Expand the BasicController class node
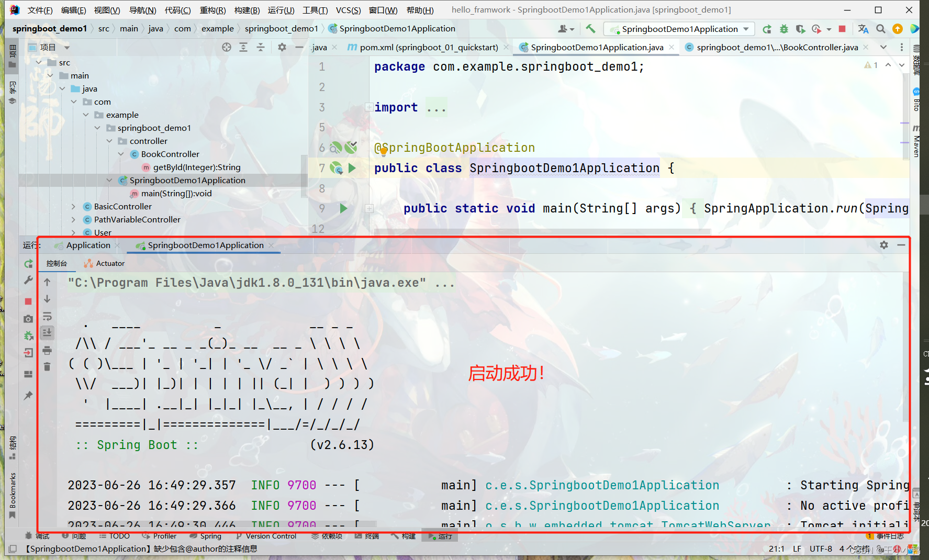Screen dimensions: 929x560 point(74,206)
